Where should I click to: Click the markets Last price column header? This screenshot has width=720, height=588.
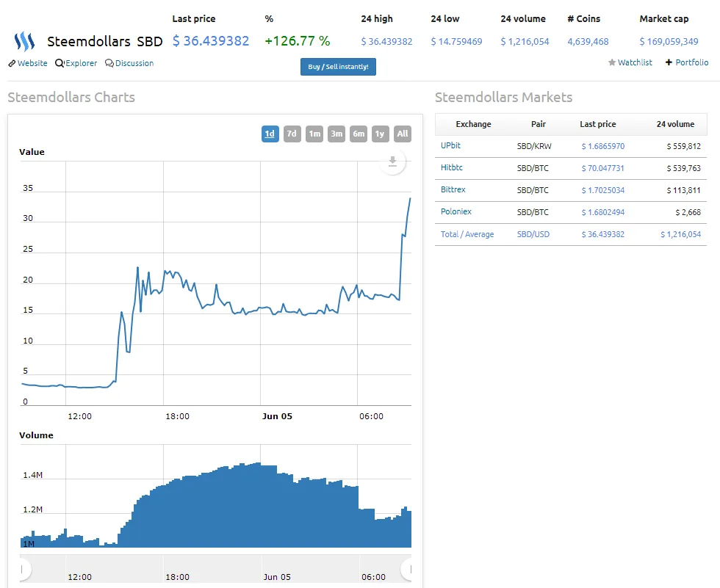tap(598, 124)
